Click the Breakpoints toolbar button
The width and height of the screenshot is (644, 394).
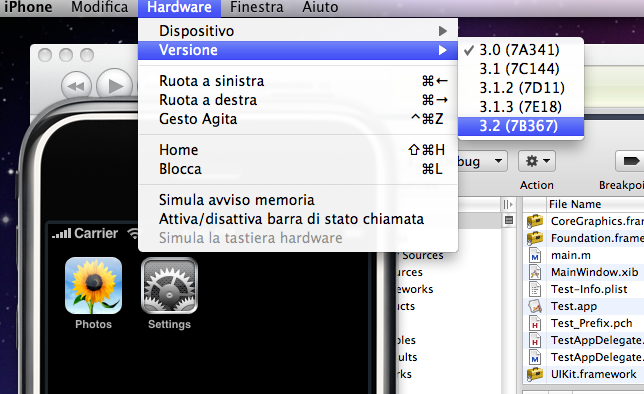(x=630, y=161)
